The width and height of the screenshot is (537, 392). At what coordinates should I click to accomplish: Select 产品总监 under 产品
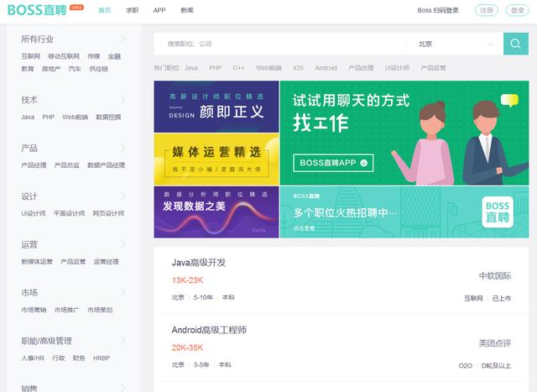pos(67,165)
